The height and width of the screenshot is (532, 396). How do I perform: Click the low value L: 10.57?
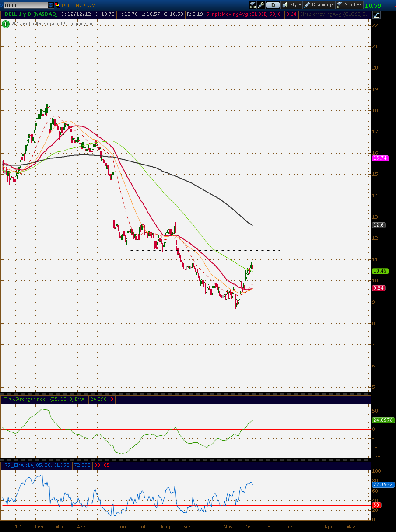[x=150, y=14]
